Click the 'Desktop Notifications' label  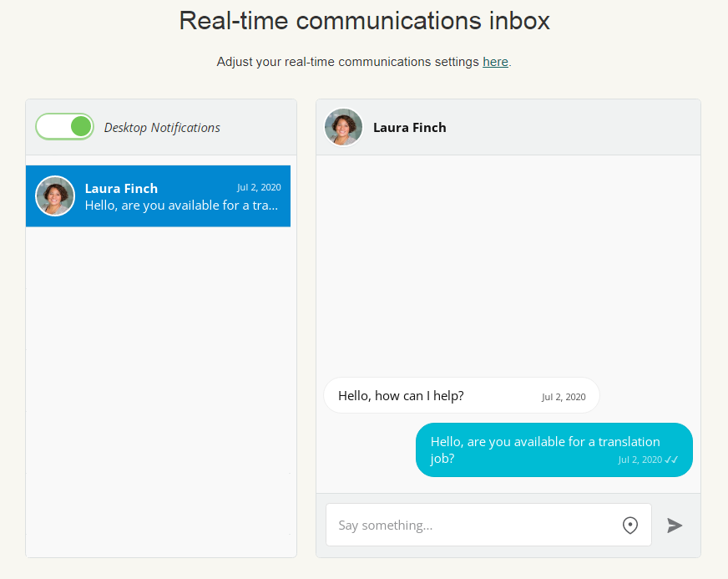[x=162, y=127]
